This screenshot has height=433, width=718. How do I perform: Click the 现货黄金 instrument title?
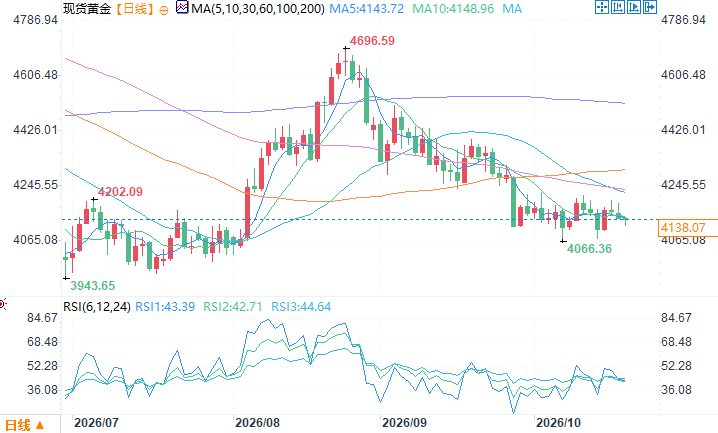87,9
